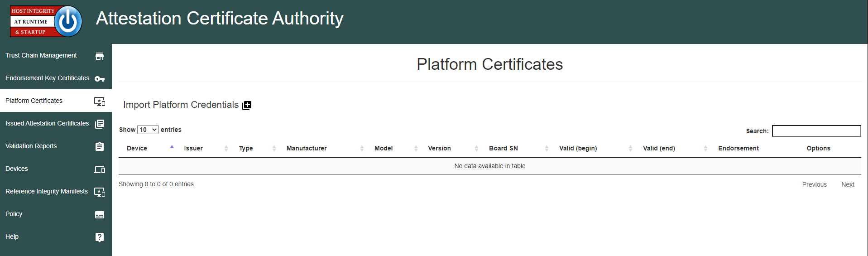Click the Import Platform Credentials label

coord(181,105)
